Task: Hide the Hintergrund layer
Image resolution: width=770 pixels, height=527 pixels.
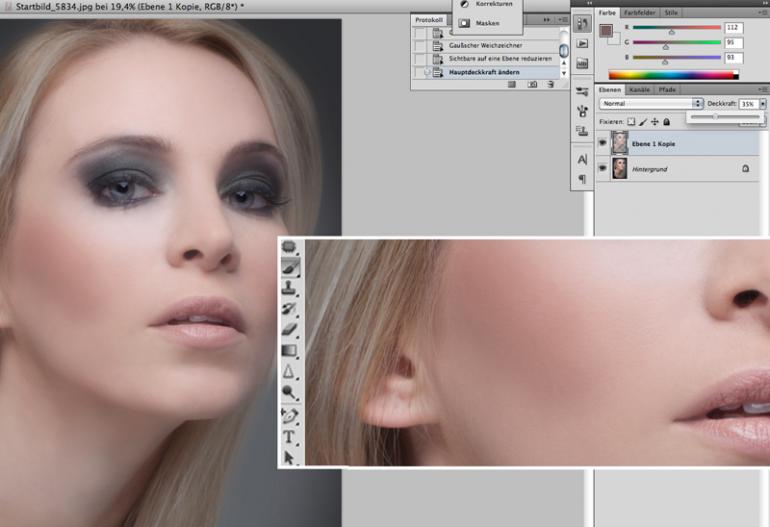Action: pos(603,168)
